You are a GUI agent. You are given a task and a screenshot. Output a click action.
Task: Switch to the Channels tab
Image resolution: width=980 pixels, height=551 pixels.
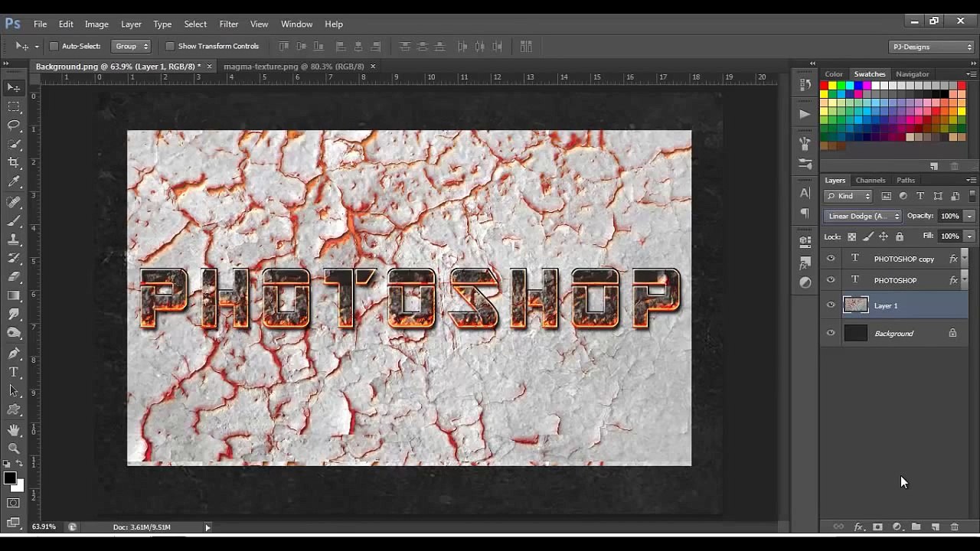pos(871,181)
